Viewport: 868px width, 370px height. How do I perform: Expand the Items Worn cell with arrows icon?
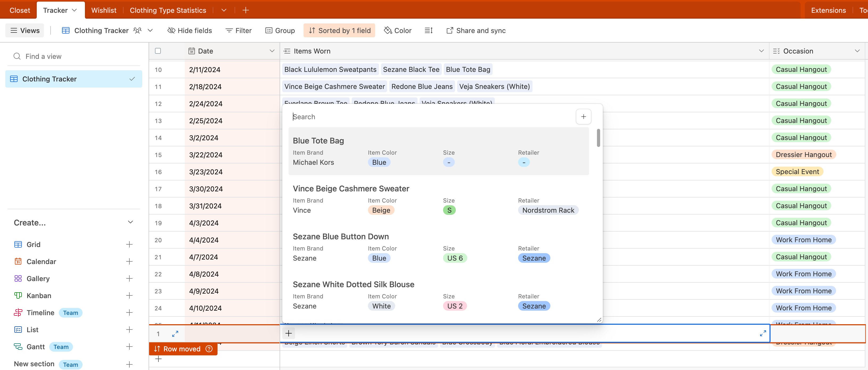coord(763,333)
